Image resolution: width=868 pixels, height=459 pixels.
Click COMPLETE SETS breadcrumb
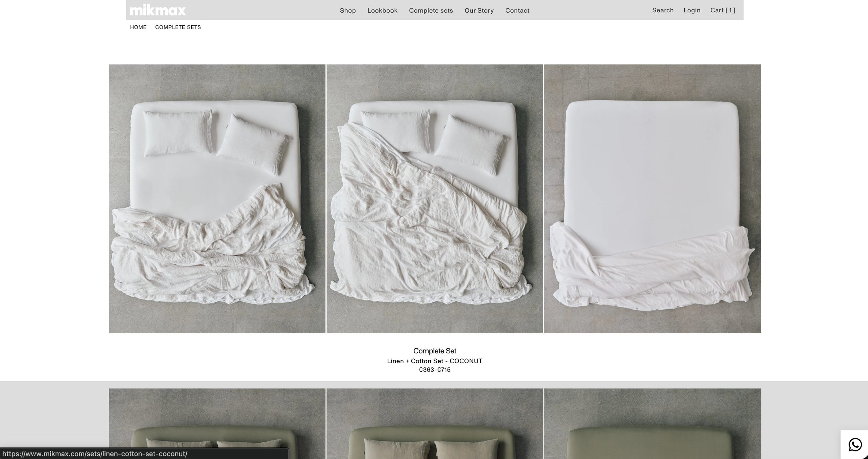(178, 27)
